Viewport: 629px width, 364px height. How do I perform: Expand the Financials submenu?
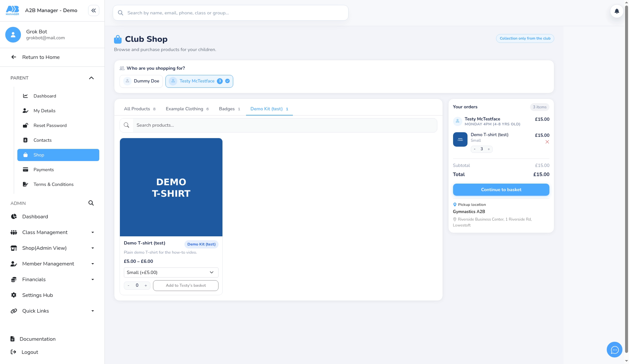click(x=52, y=280)
